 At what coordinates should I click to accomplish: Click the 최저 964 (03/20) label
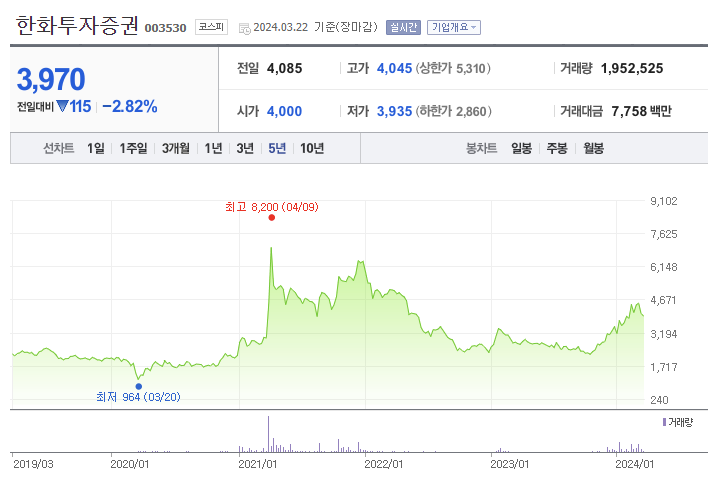(x=138, y=397)
